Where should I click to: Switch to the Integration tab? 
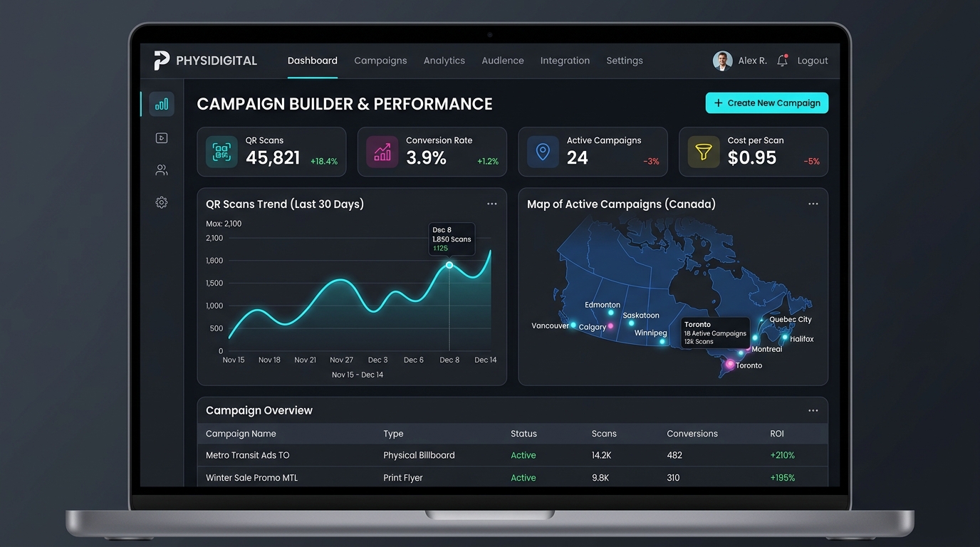click(565, 61)
